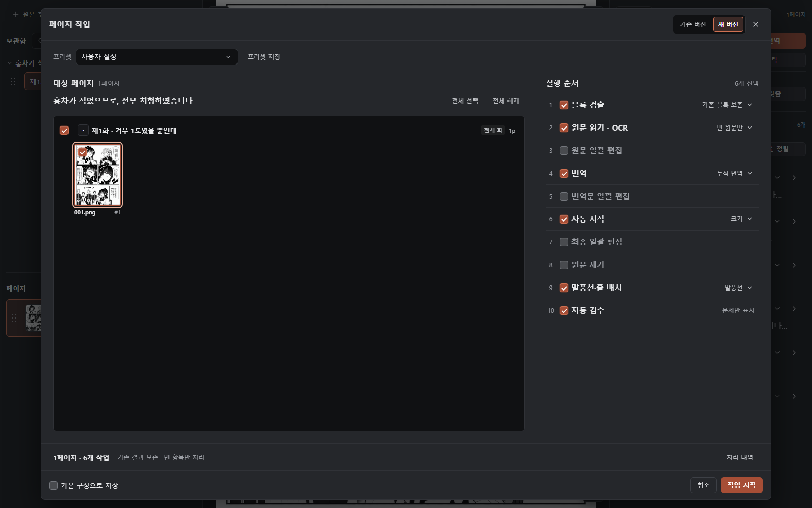Screen dimensions: 812x508
Task: Click 프리셋 저장 button
Action: 264,57
